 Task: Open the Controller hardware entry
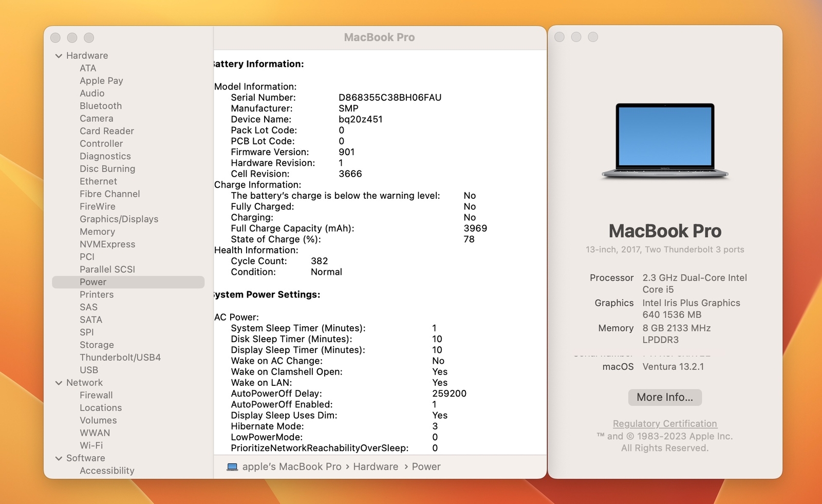[x=101, y=144]
